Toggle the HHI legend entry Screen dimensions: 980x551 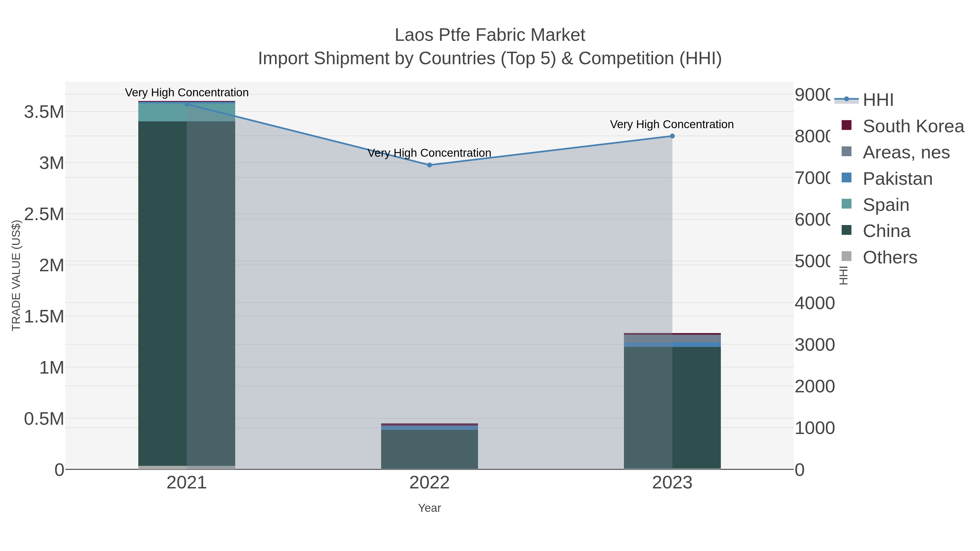864,100
